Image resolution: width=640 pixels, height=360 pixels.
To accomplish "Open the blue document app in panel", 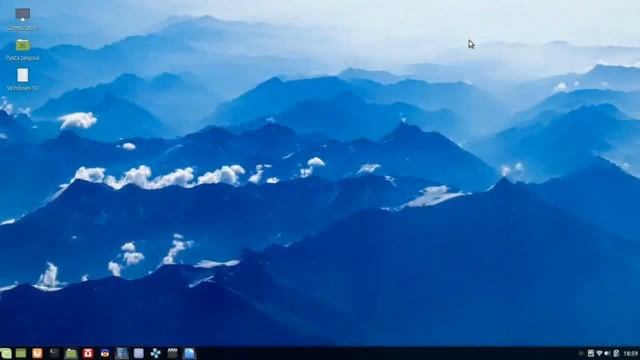I will pyautogui.click(x=189, y=353).
